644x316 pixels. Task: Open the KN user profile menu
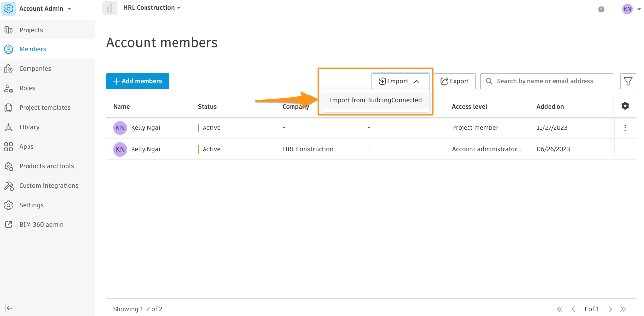[631, 9]
